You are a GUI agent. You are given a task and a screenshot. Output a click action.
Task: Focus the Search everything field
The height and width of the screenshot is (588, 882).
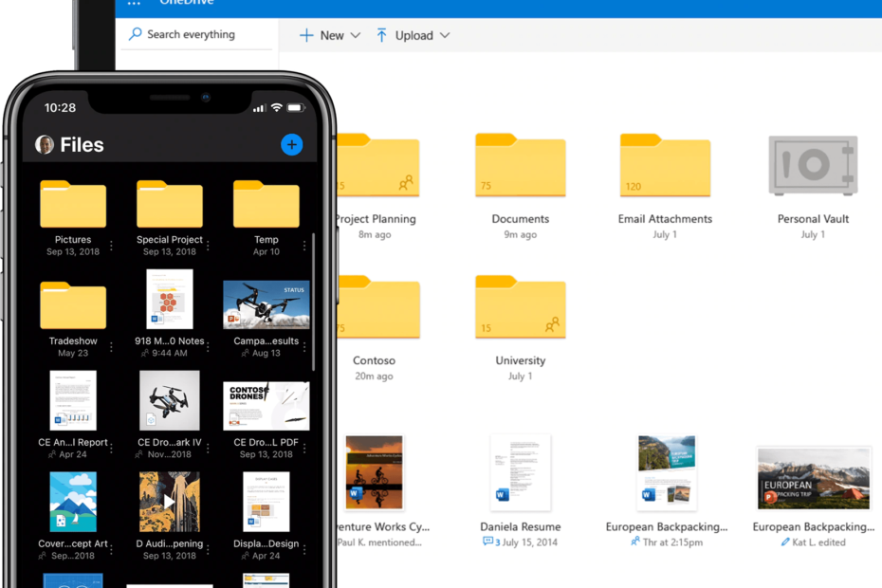(197, 34)
